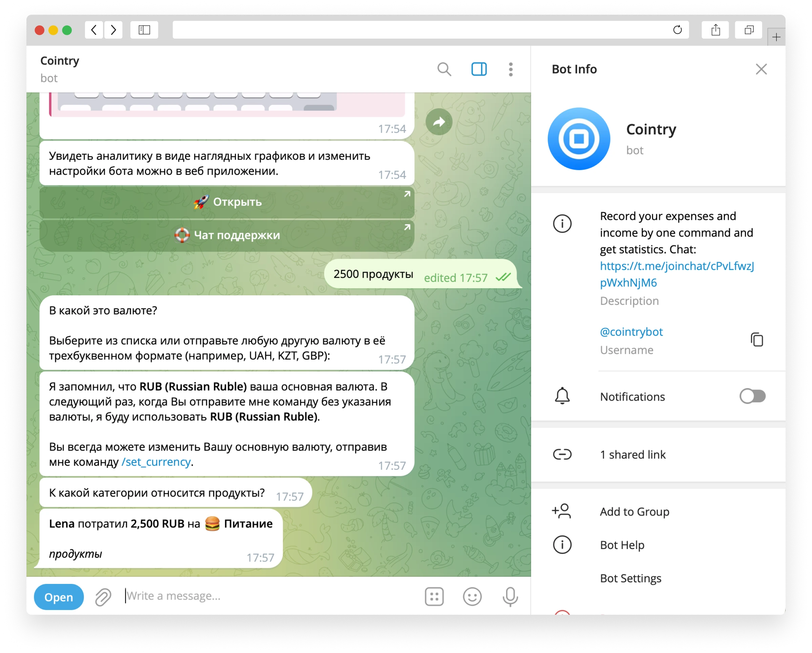The image size is (812, 653).
Task: Select Add to Group in Bot Info
Action: pos(634,511)
